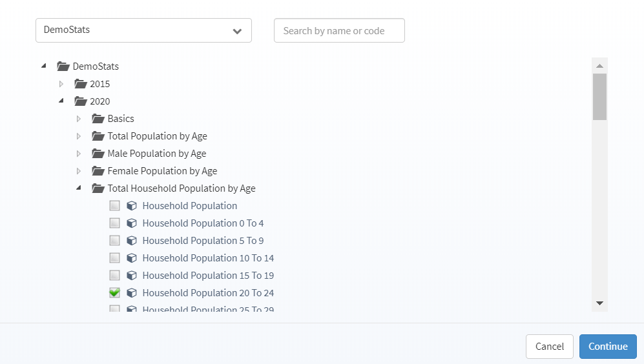The image size is (644, 364).
Task: Click the Female Population by Age folder icon
Action: coord(98,171)
